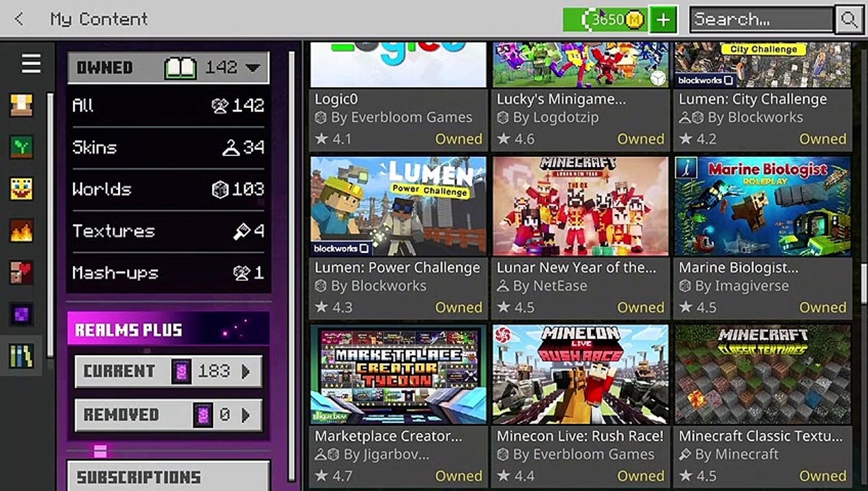Select the Skins filter
Image resolution: width=868 pixels, height=491 pixels.
coord(168,147)
